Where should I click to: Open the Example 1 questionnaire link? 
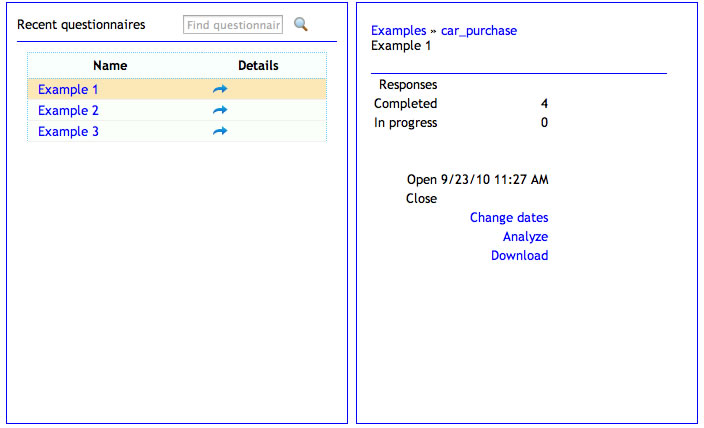coord(68,89)
